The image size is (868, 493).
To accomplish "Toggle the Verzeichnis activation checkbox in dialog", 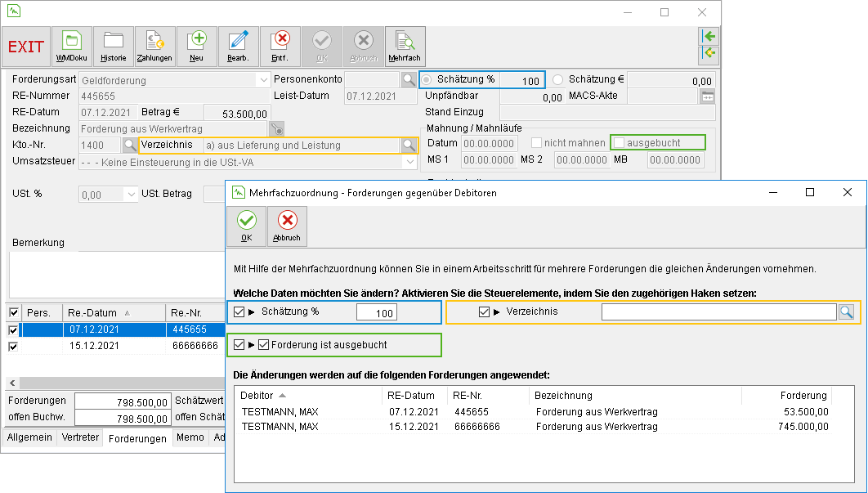I will coord(484,311).
